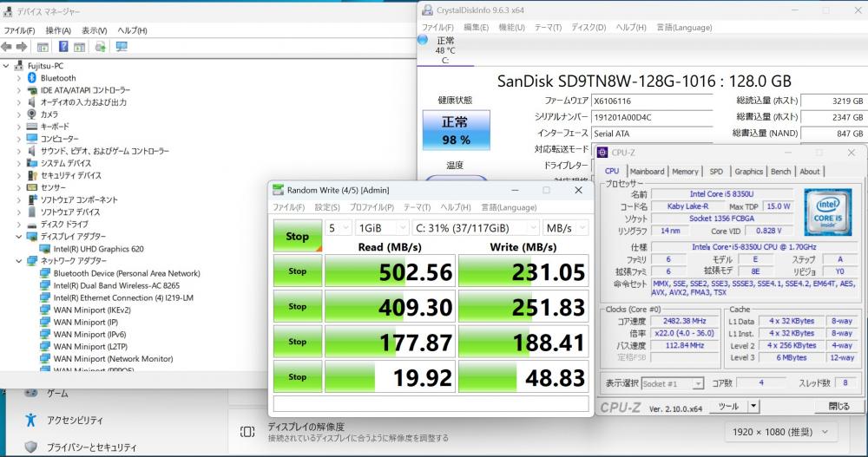Viewport: 868px width, 457px height.
Task: Click the close button in CPU-Z footer
Action: [838, 406]
